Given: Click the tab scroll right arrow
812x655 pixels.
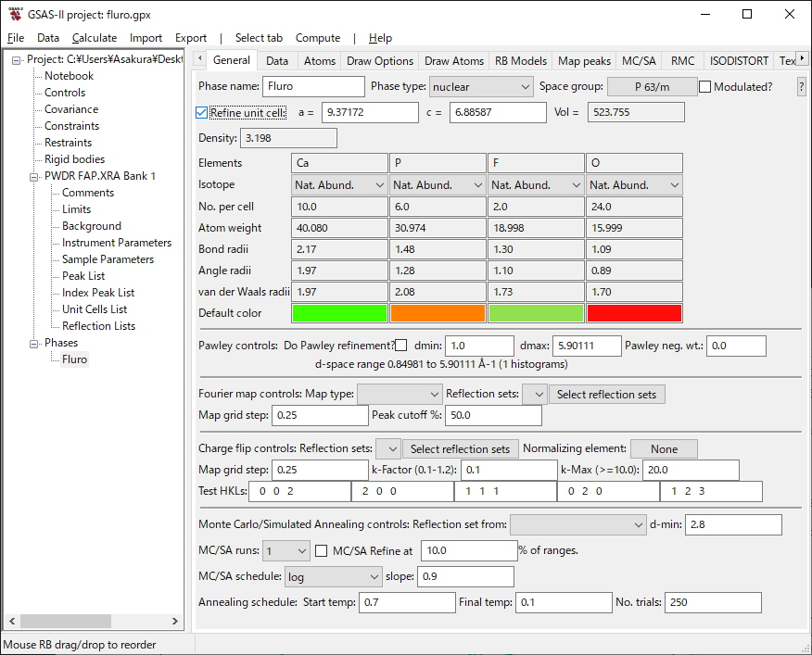Looking at the screenshot, I should (x=803, y=60).
